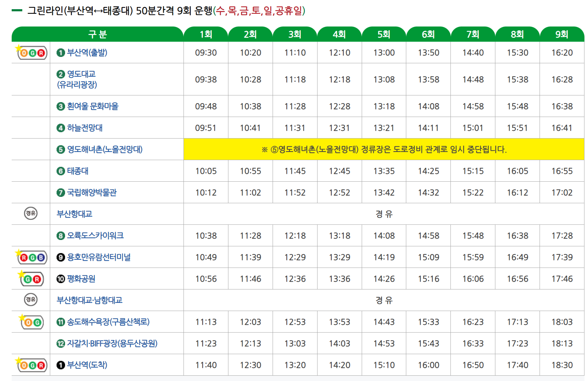Click the 경유 circle icon beside 부산항대교·남항대교
This screenshot has height=381, width=588.
pos(31,299)
